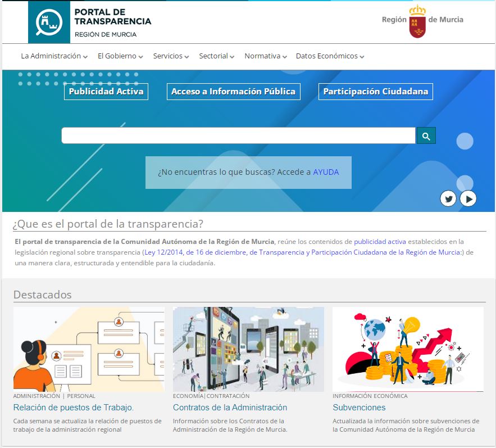Viewport: 496px width, 448px height.
Task: Click into the search text field
Action: coord(238,135)
